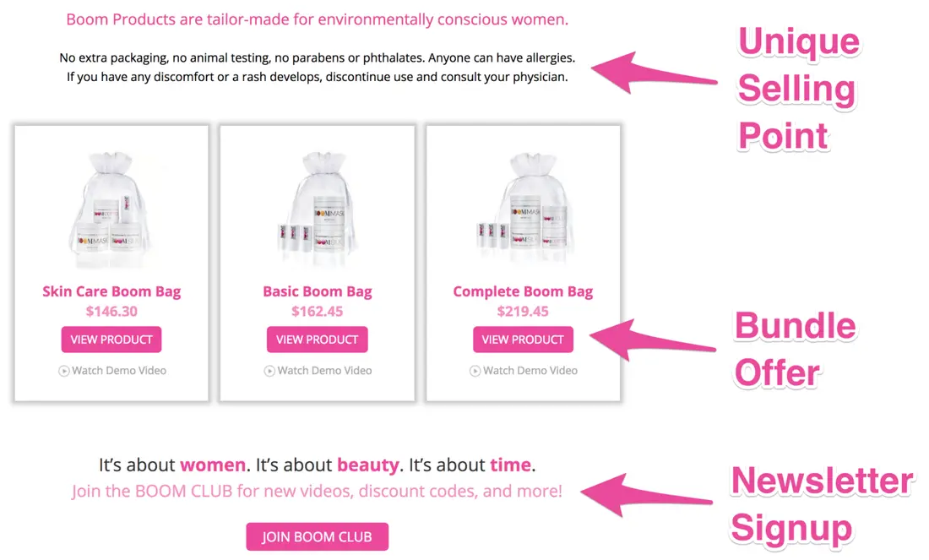Click the Join the BOOM CLUB tagline
Viewport: 929px width, 560px height.
[x=317, y=492]
